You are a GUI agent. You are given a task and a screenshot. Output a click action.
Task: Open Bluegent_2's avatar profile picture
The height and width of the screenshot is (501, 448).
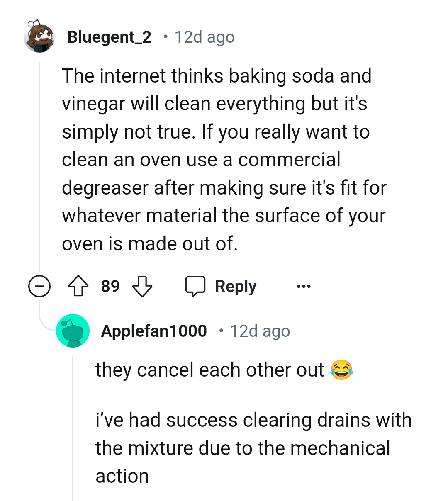(x=39, y=37)
